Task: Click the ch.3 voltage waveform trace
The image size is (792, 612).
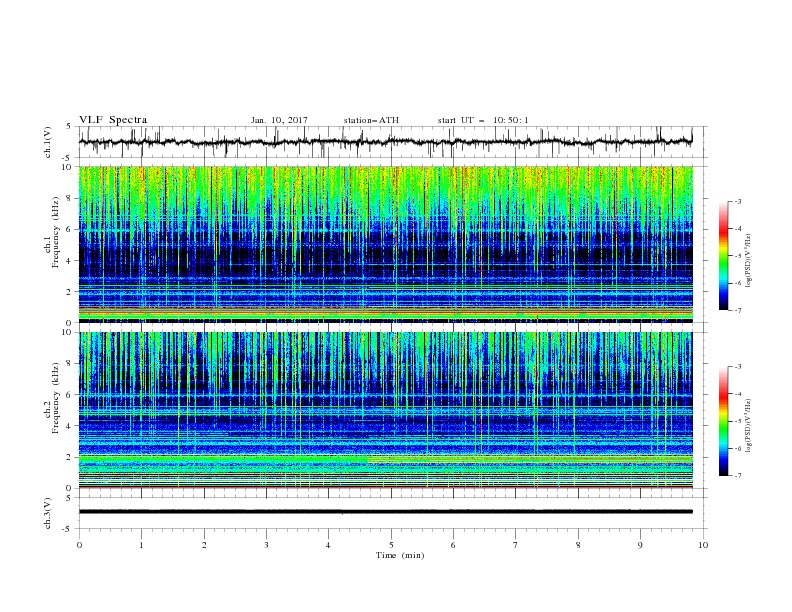Action: pyautogui.click(x=386, y=512)
